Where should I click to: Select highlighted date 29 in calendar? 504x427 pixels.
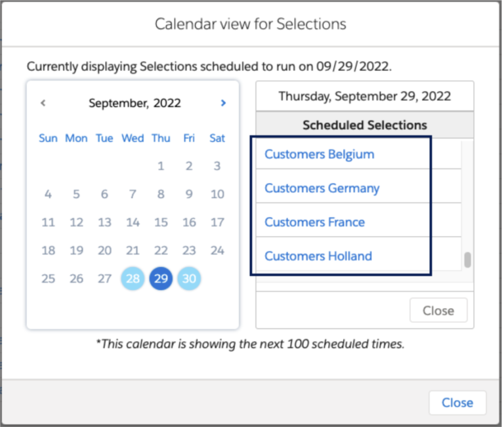(161, 279)
